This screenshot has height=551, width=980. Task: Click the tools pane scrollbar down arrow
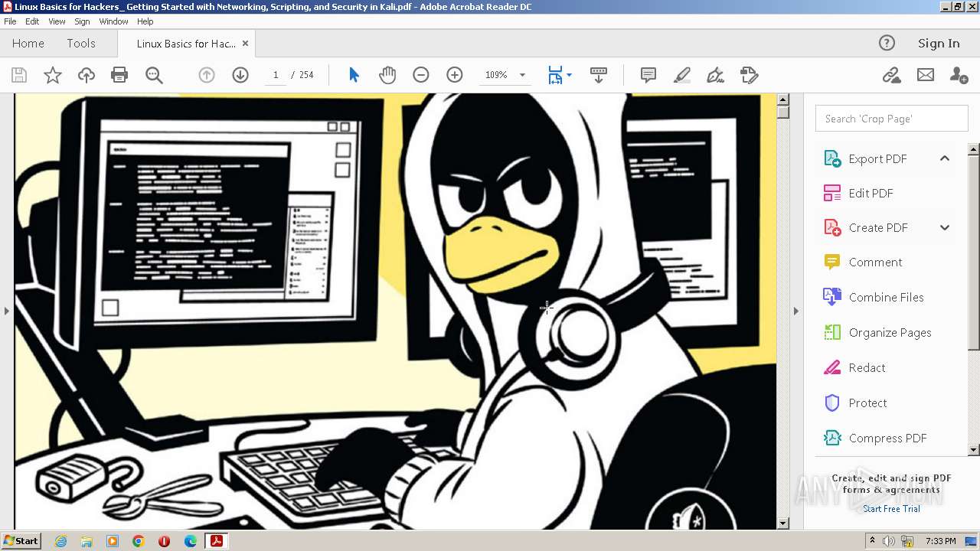(974, 450)
